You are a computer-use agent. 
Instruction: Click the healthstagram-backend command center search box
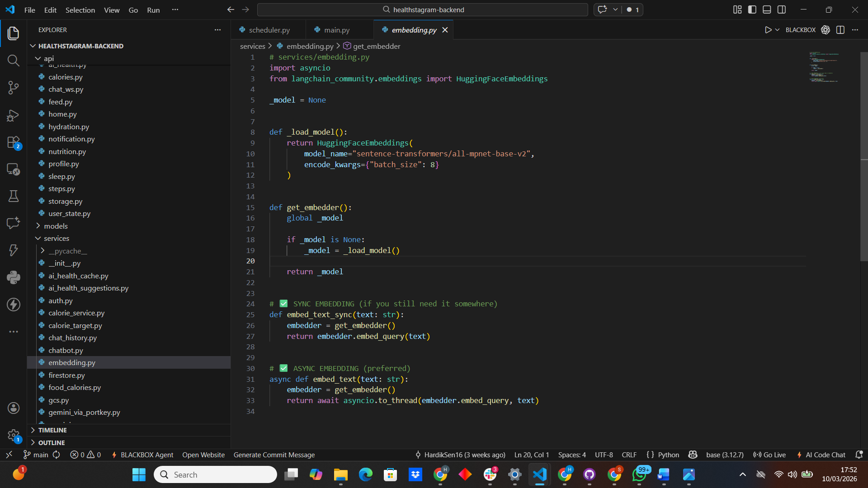(x=423, y=9)
